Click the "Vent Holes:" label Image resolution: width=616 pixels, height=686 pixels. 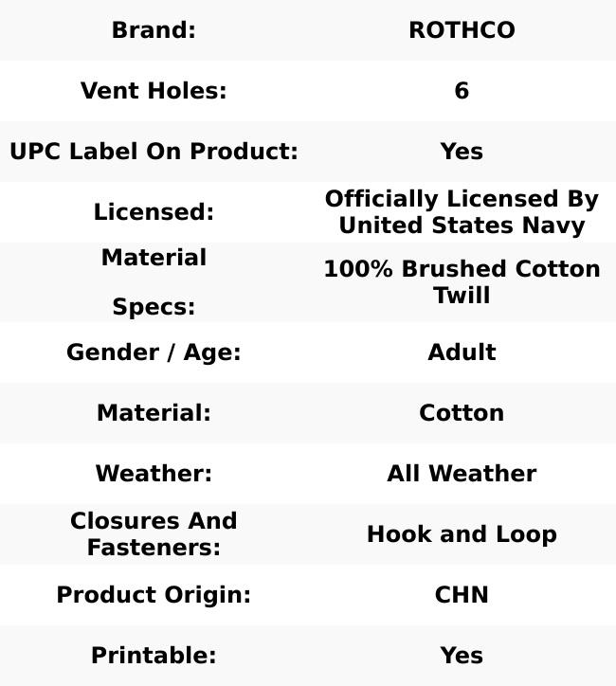point(154,91)
